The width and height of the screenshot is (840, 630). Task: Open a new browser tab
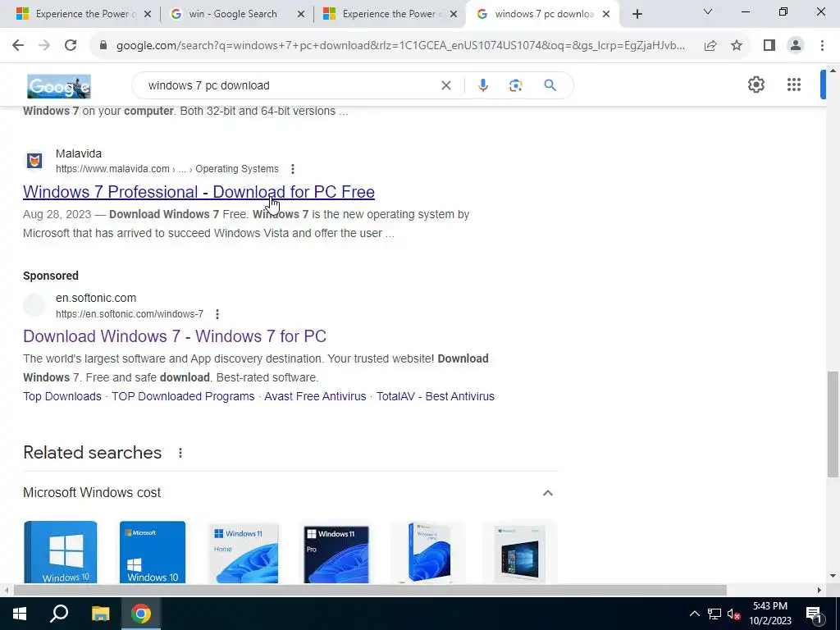coord(637,15)
